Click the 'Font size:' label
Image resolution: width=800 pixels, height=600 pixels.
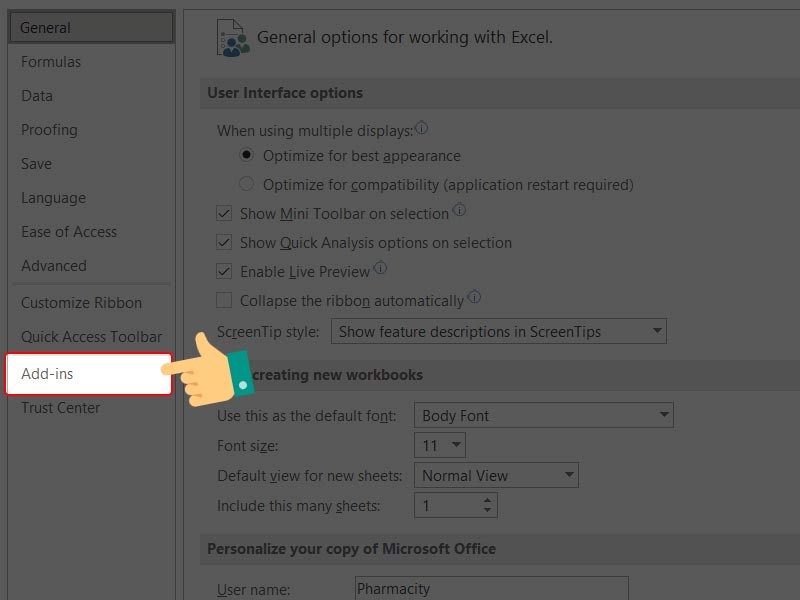coord(247,446)
